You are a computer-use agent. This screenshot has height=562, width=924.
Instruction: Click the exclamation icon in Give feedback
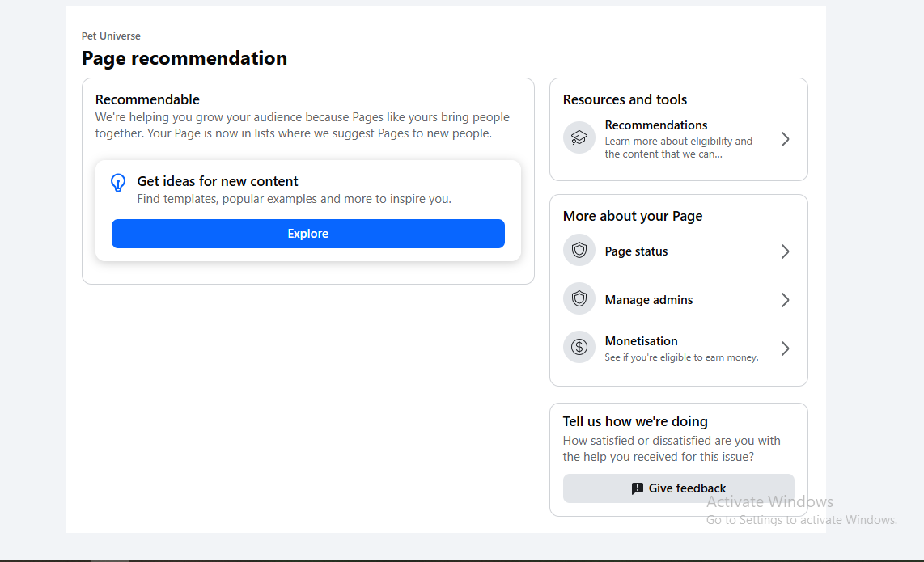[x=637, y=488]
